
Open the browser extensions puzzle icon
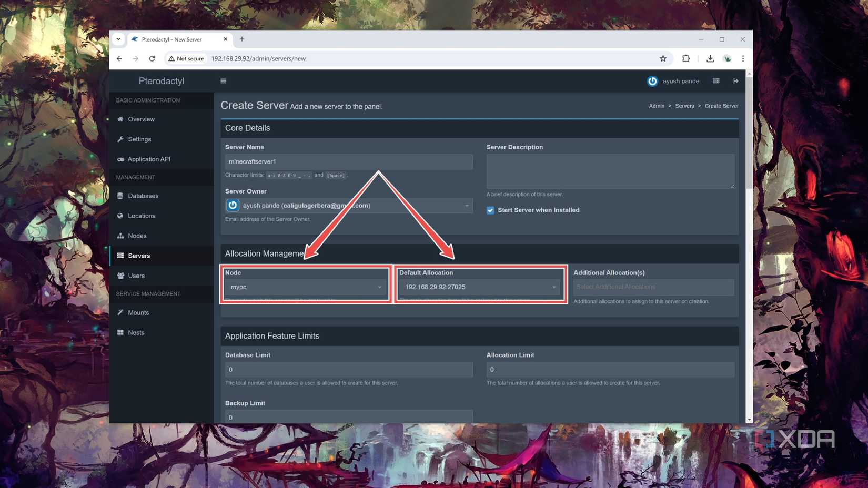point(686,58)
